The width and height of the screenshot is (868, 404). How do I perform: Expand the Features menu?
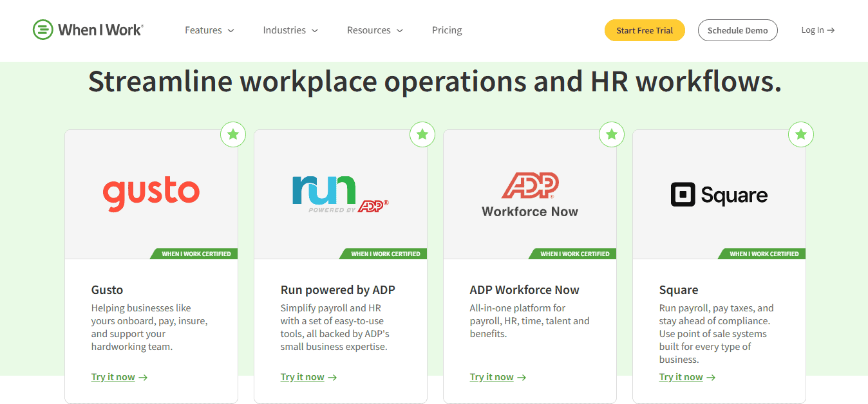click(209, 30)
